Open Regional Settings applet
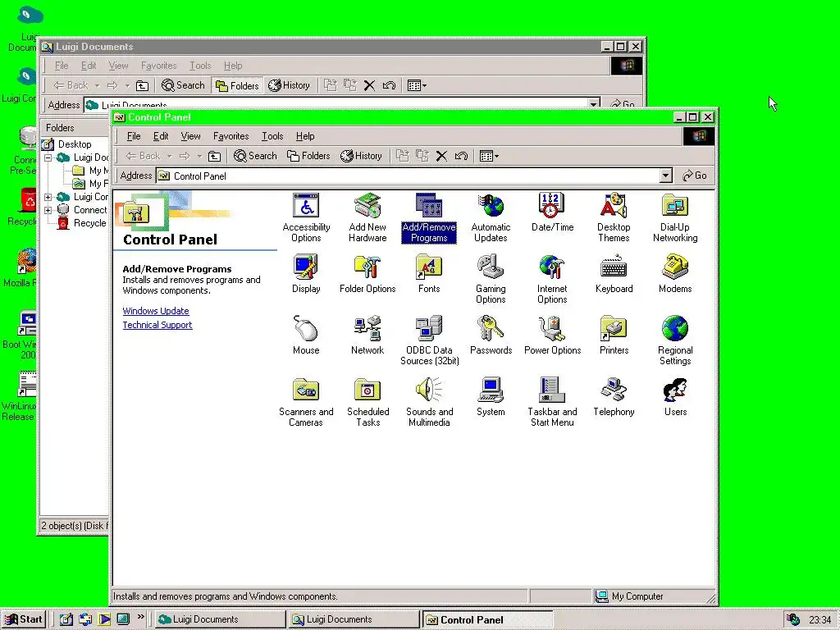Viewport: 840px width, 630px height. pyautogui.click(x=675, y=340)
